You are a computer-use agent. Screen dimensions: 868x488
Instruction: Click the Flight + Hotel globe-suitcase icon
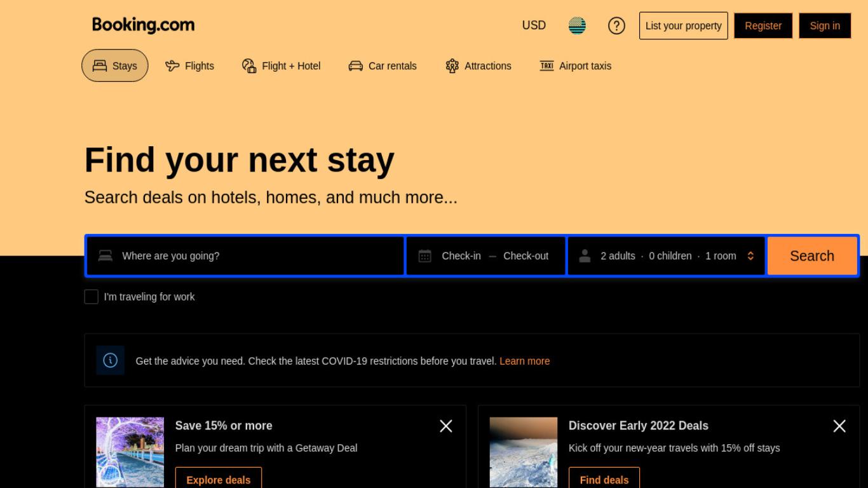click(x=249, y=65)
